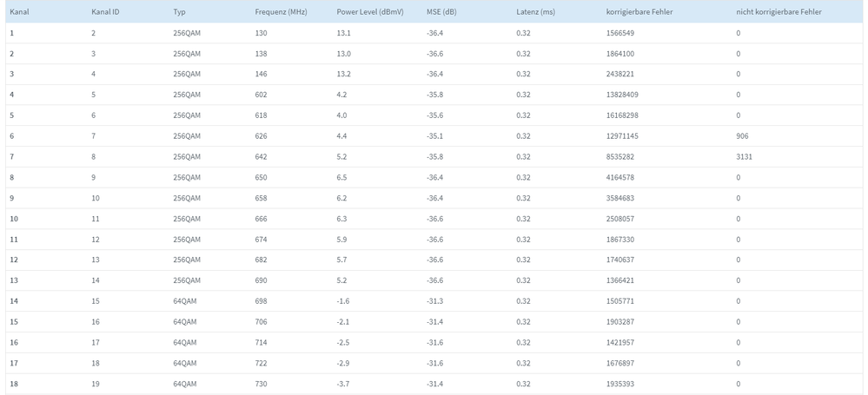Screen dimensions: 868x395
Task: Select the correctable errors cell 1935393
Action: pos(620,384)
